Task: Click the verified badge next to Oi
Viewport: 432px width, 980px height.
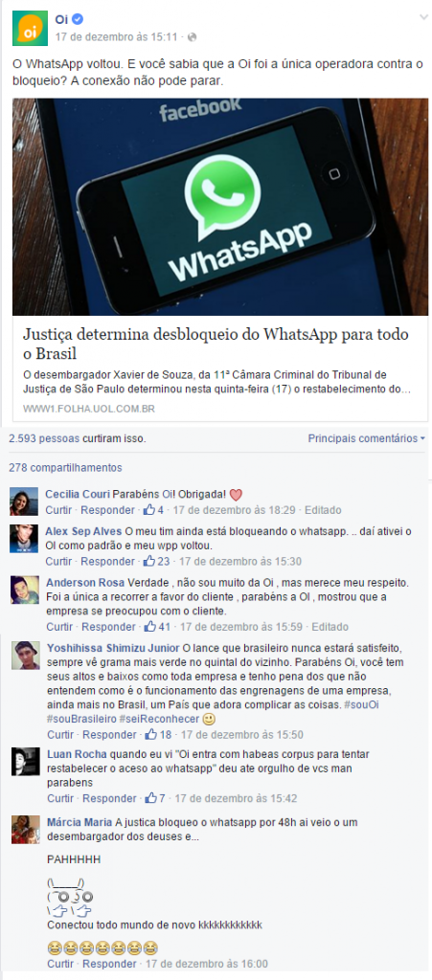Action: point(78,20)
